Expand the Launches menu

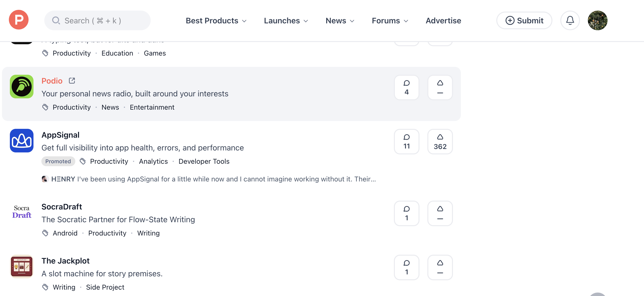pyautogui.click(x=286, y=20)
